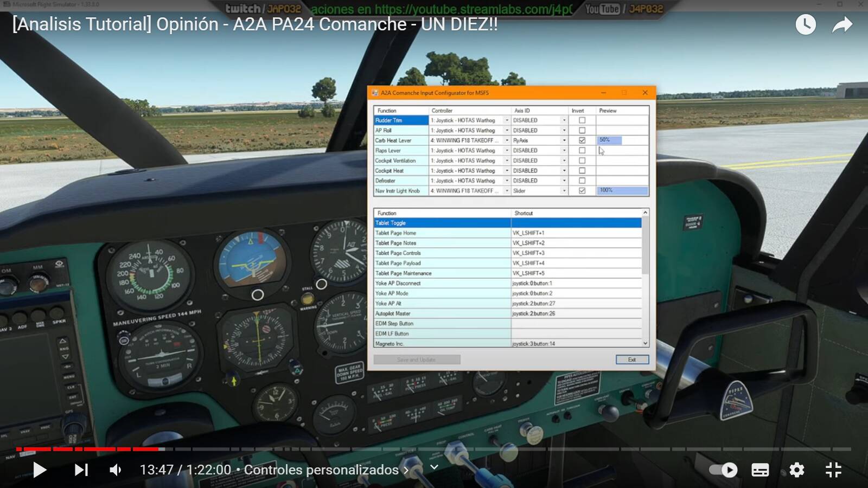Click the empty shortcut cell for Tablet Toggle

576,223
